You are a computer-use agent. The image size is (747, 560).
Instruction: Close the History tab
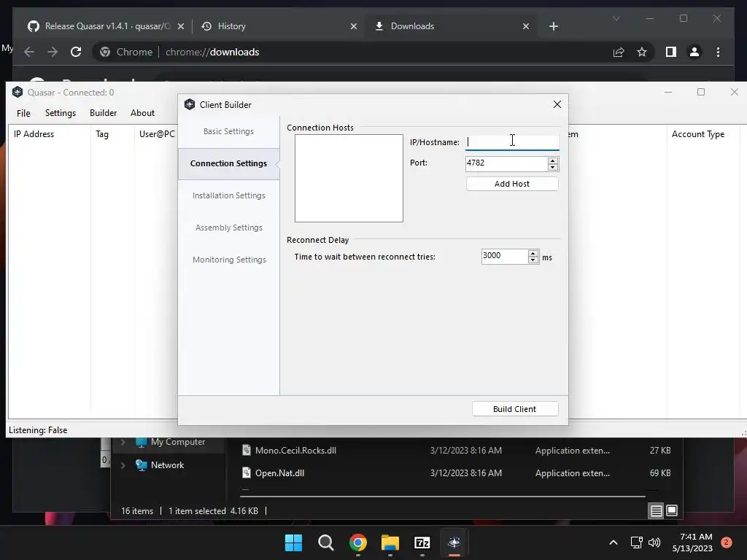354,26
